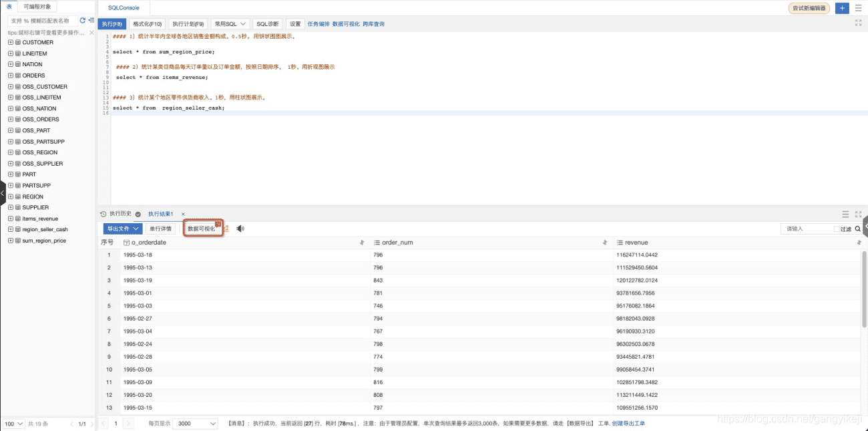Switch to the 表 tab
Viewport: 868px width, 431px height.
click(9, 6)
